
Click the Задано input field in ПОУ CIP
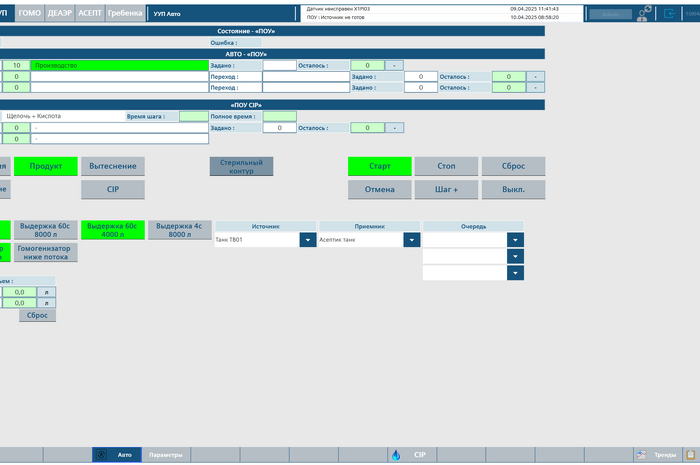click(280, 128)
